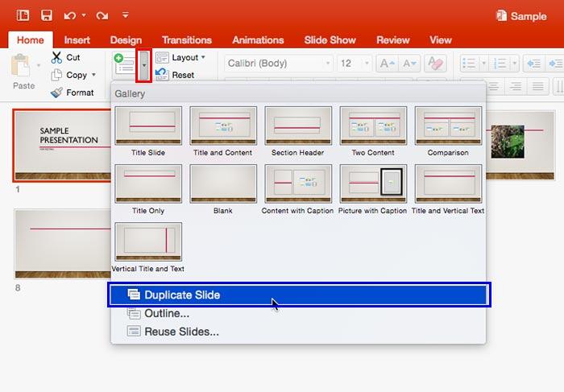Open the Layout dropdown
The width and height of the screenshot is (564, 392).
(x=180, y=57)
